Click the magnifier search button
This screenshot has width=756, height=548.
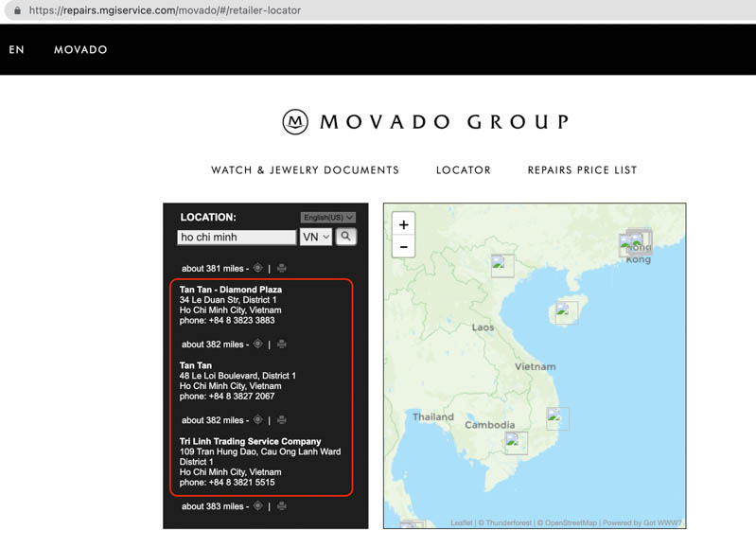click(346, 237)
